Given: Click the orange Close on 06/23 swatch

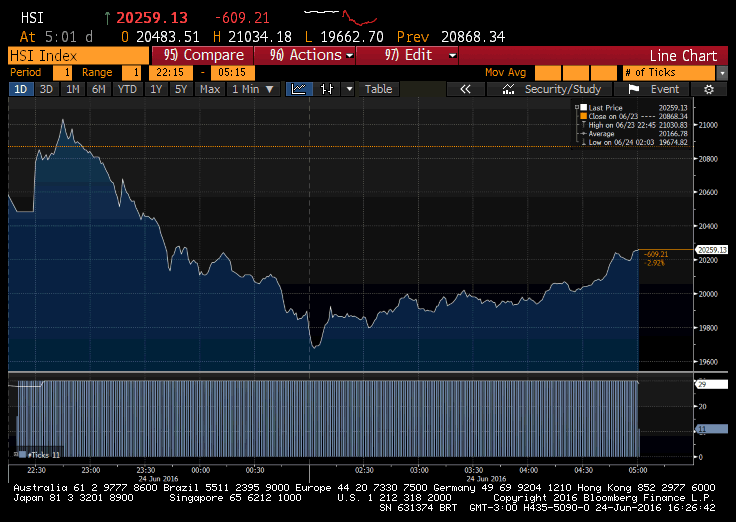Looking at the screenshot, I should (x=583, y=115).
